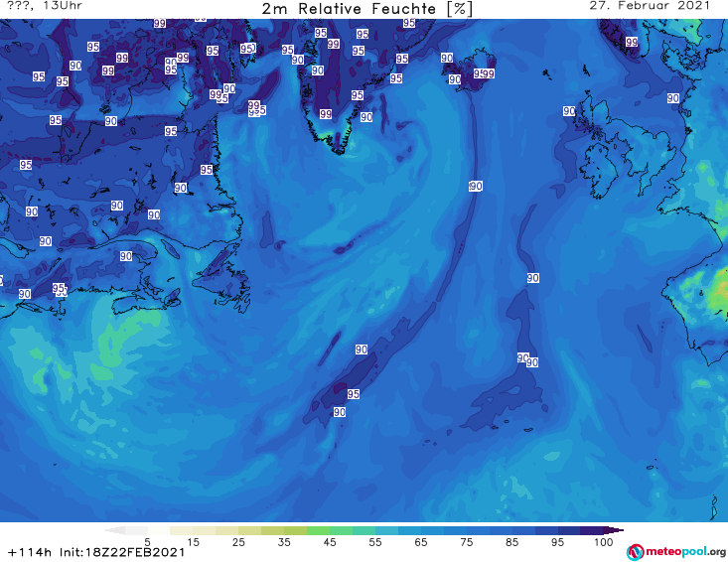Screen dimensions: 728x562
Task: Click the meteopool circular logo icon
Action: tap(636, 552)
